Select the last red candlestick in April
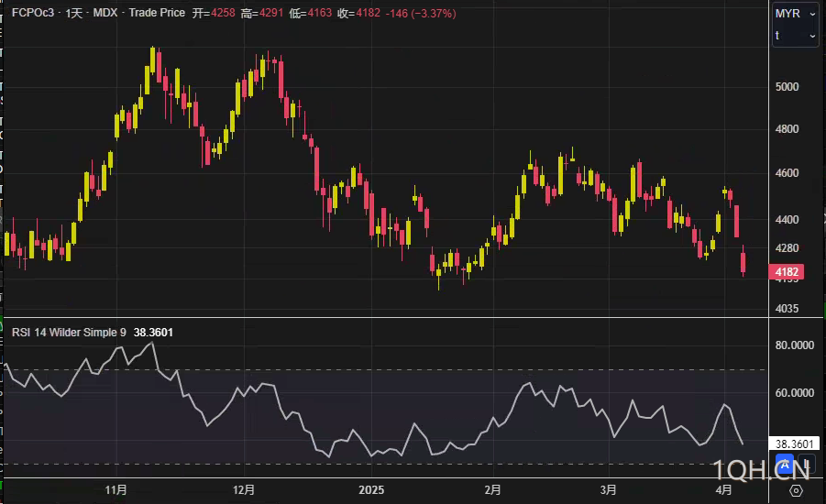 point(743,261)
